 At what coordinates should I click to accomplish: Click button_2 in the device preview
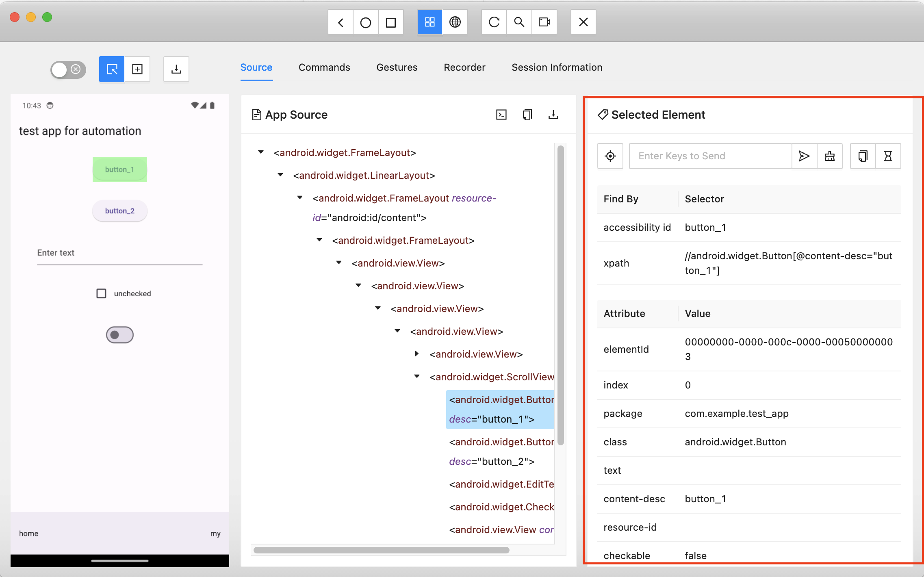pos(119,211)
